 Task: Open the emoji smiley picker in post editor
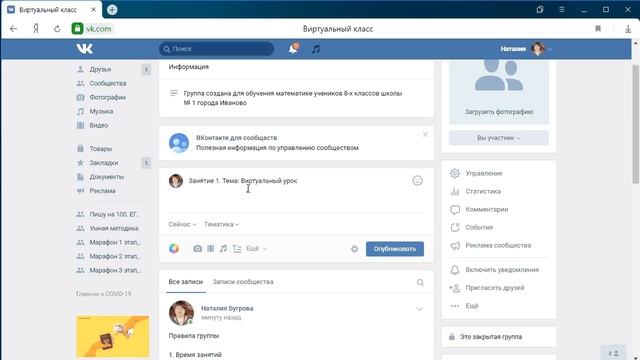(417, 180)
